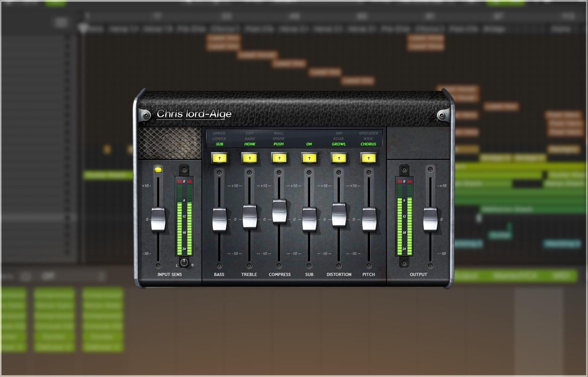Viewport: 588px width, 377px height.
Task: Click the dimmed WALL mode text
Action: (279, 133)
